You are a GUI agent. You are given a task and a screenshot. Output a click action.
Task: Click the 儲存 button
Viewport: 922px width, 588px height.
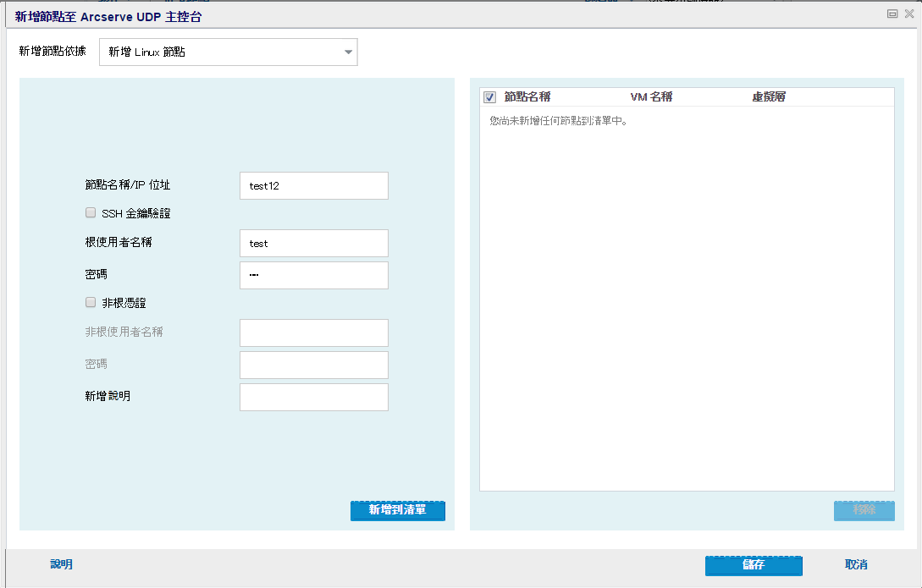pos(754,565)
